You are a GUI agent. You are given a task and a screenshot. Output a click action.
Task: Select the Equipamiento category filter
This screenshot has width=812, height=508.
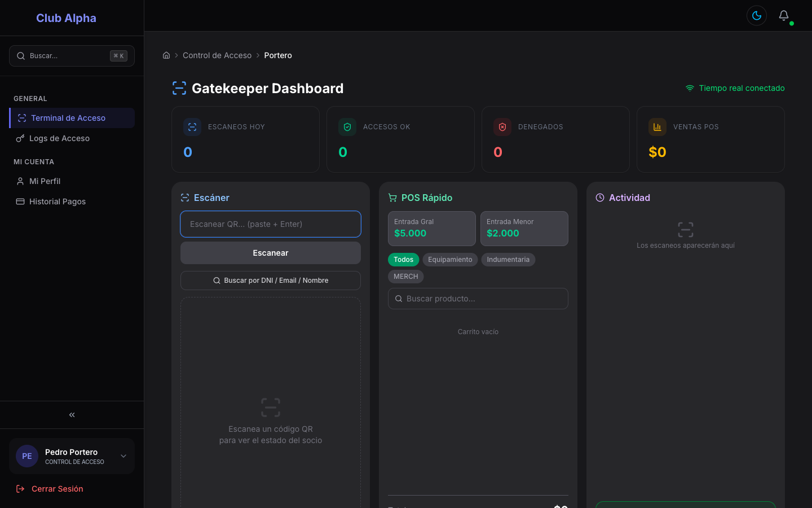point(450,260)
